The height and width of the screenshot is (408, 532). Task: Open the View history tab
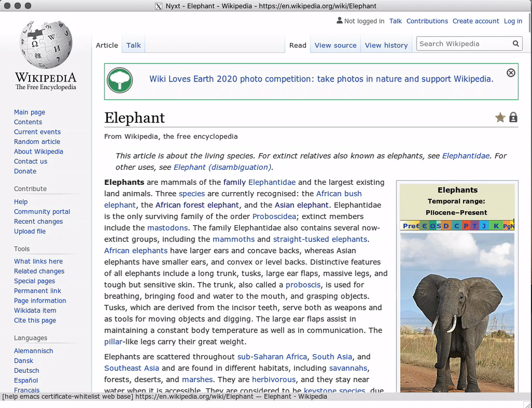(x=386, y=45)
